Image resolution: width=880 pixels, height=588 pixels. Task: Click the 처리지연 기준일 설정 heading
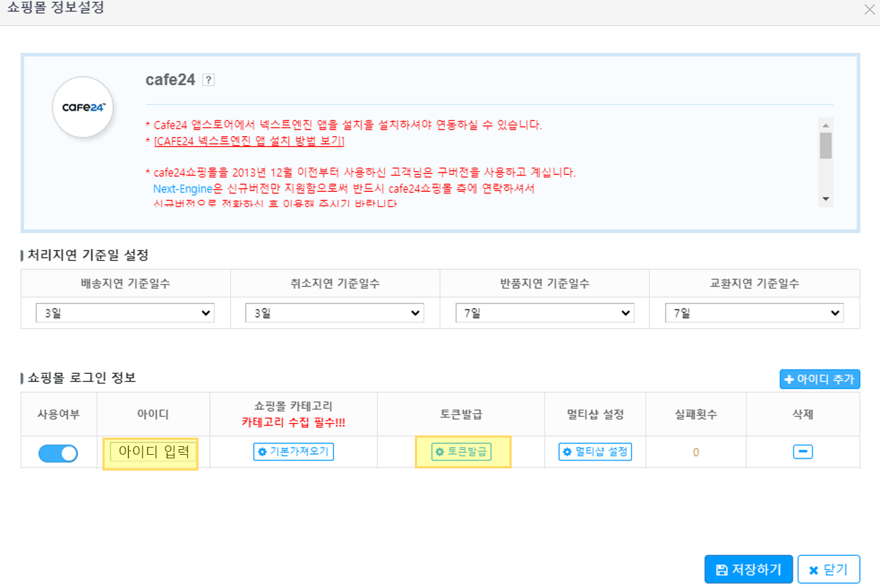pyautogui.click(x=87, y=255)
